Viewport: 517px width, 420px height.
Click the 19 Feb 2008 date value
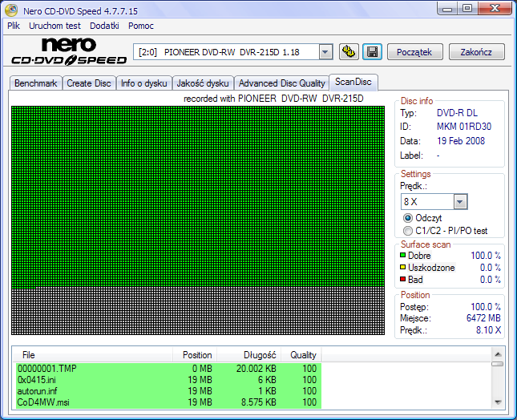point(461,141)
